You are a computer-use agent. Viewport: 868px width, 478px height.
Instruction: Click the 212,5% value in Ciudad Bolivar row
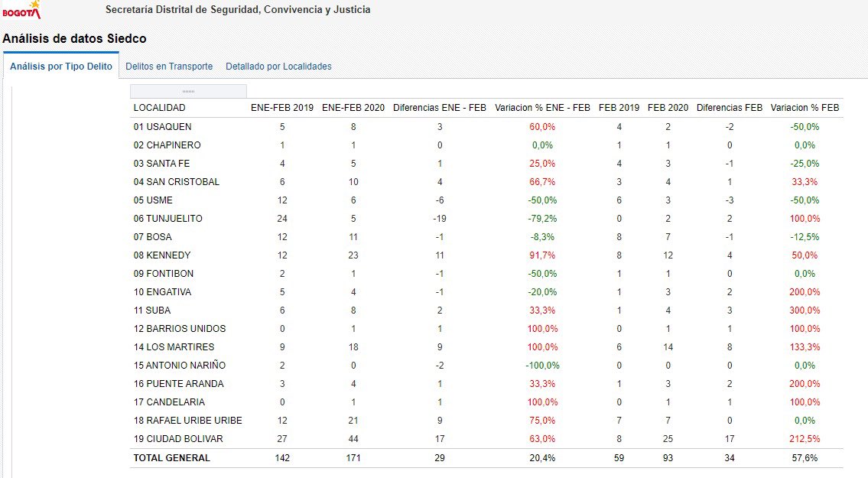(x=805, y=439)
